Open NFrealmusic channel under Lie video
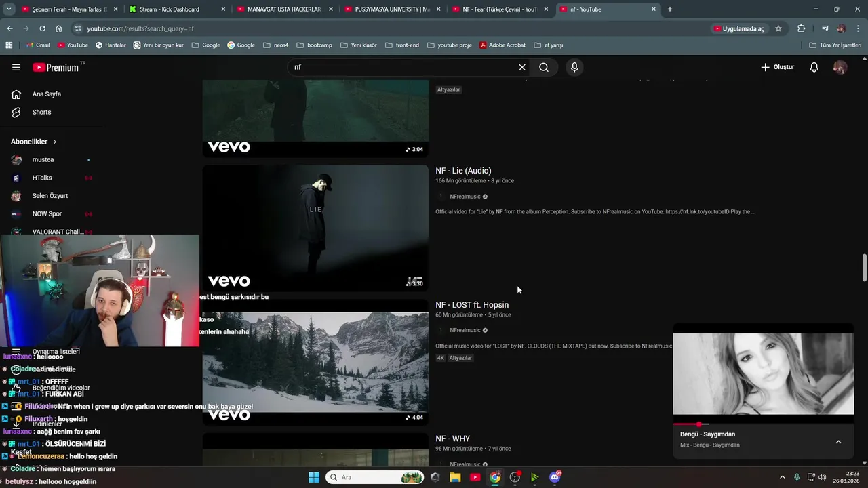868x488 pixels. (465, 197)
